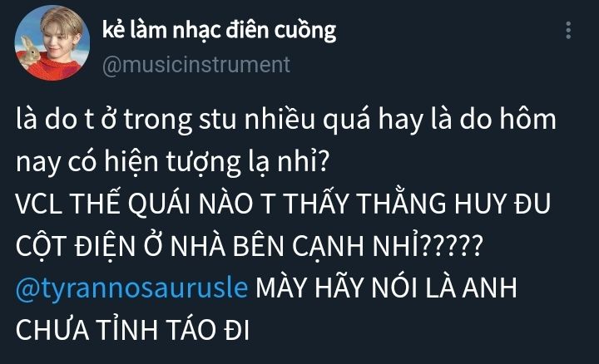Open the @musicinstrument handle
599x364 pixels.
[196, 65]
